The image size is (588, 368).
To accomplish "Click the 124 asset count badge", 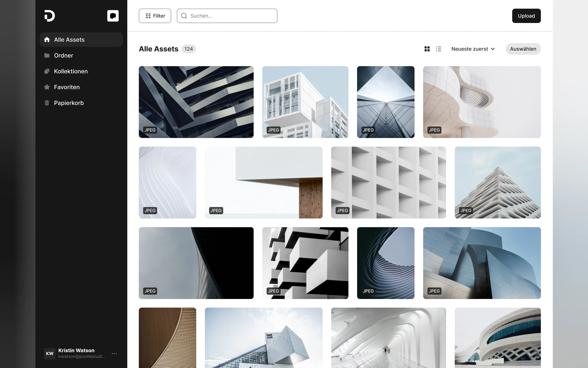I will coord(188,49).
